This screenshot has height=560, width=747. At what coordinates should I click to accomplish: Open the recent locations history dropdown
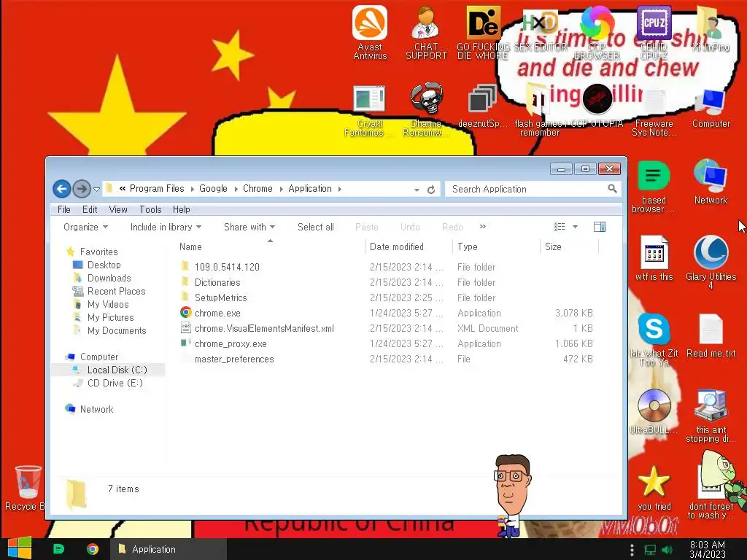96,190
